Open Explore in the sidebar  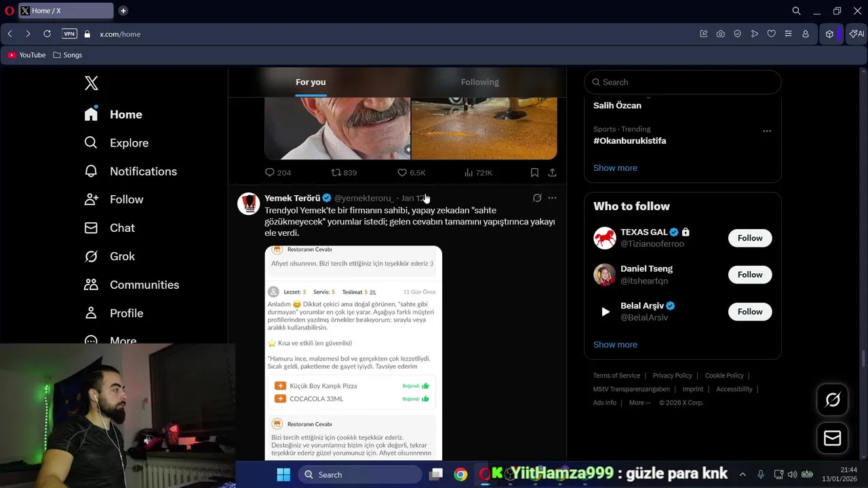[116, 143]
